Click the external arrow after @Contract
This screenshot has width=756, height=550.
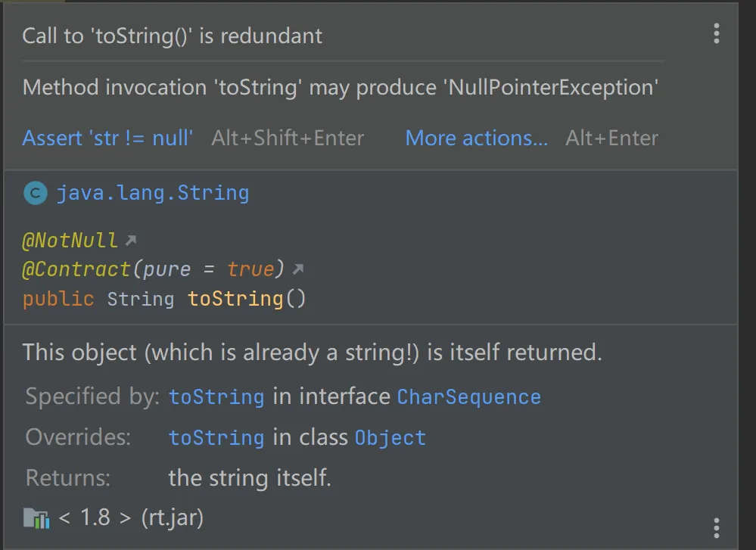pyautogui.click(x=298, y=269)
